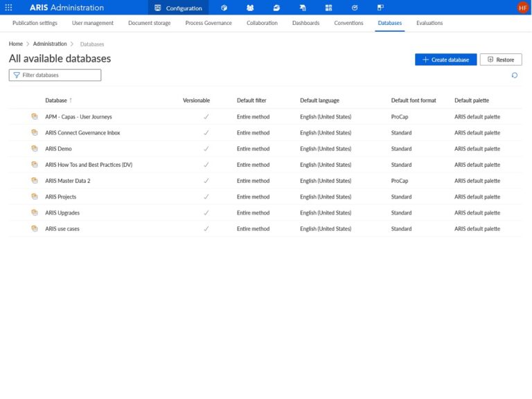The image size is (532, 399).
Task: Click versionable checkmark for ARIS Upgrades
Action: (x=206, y=213)
